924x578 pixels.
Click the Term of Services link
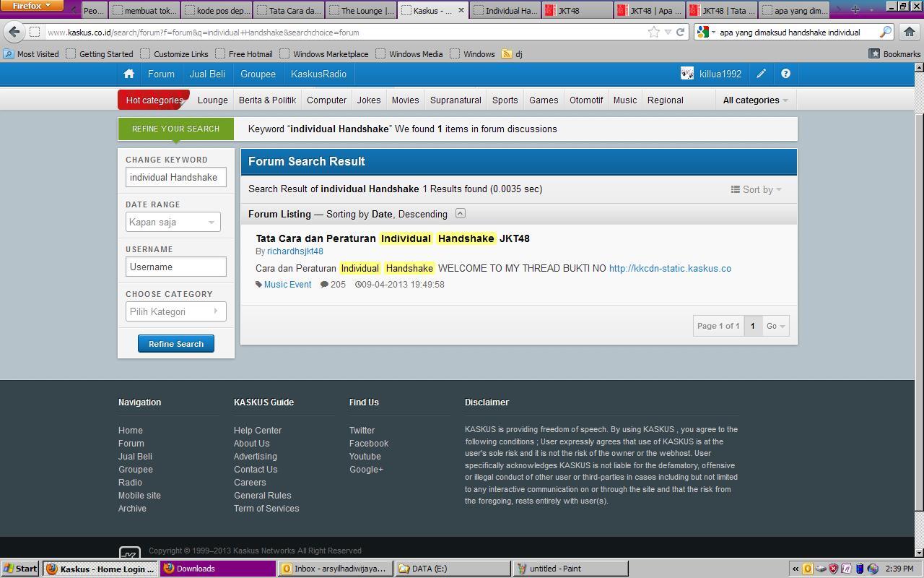pyautogui.click(x=266, y=509)
